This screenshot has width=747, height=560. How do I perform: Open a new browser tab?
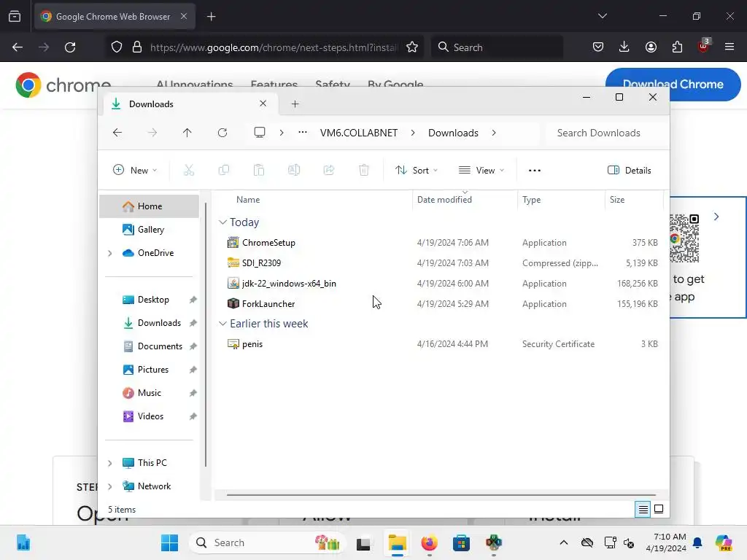[x=211, y=17]
